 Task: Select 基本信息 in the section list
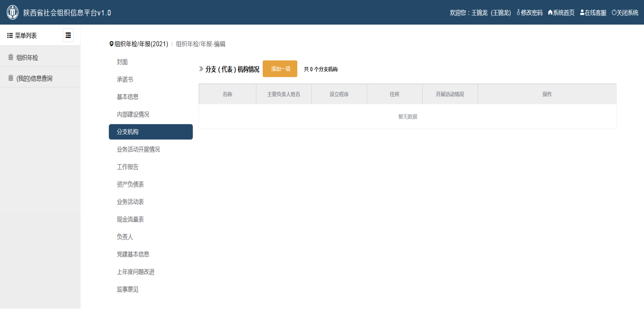(x=127, y=97)
